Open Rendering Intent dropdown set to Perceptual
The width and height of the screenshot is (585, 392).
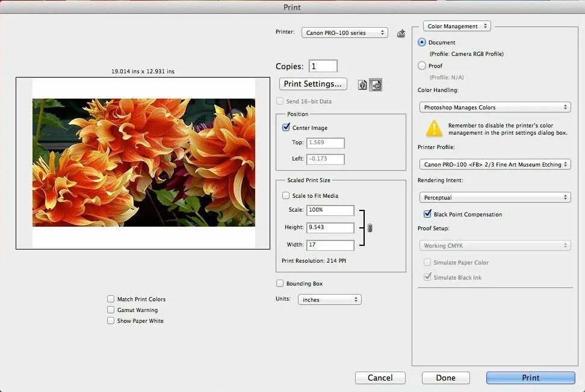495,197
